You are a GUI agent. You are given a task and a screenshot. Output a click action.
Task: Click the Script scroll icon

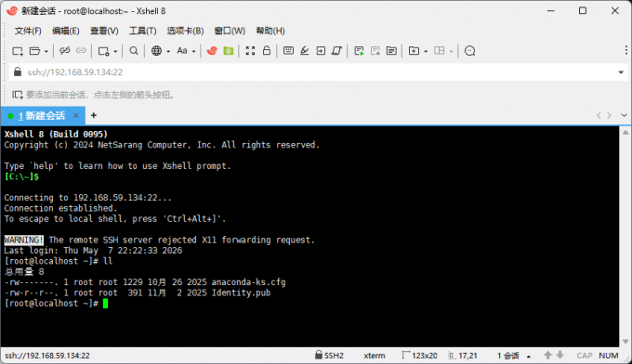coord(337,51)
